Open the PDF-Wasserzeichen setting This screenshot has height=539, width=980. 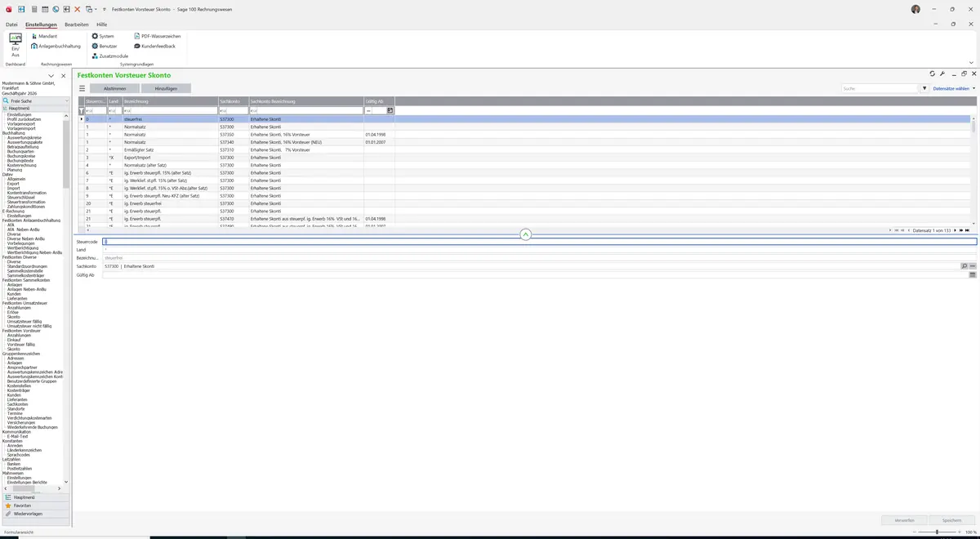(157, 36)
